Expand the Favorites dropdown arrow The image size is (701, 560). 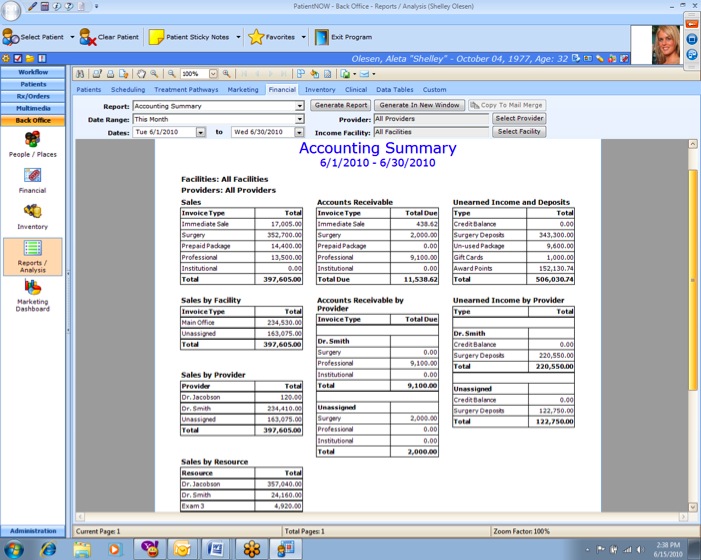pyautogui.click(x=304, y=37)
